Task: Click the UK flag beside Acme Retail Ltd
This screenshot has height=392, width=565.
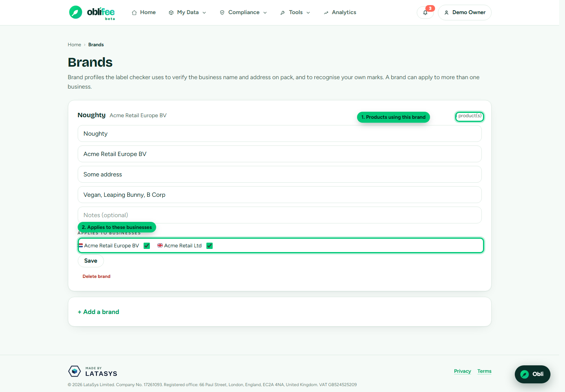Action: [160, 245]
